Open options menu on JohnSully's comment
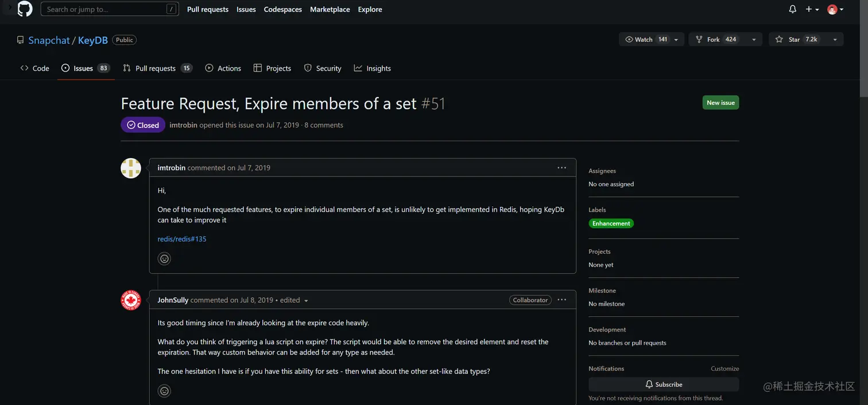The image size is (868, 405). point(561,300)
